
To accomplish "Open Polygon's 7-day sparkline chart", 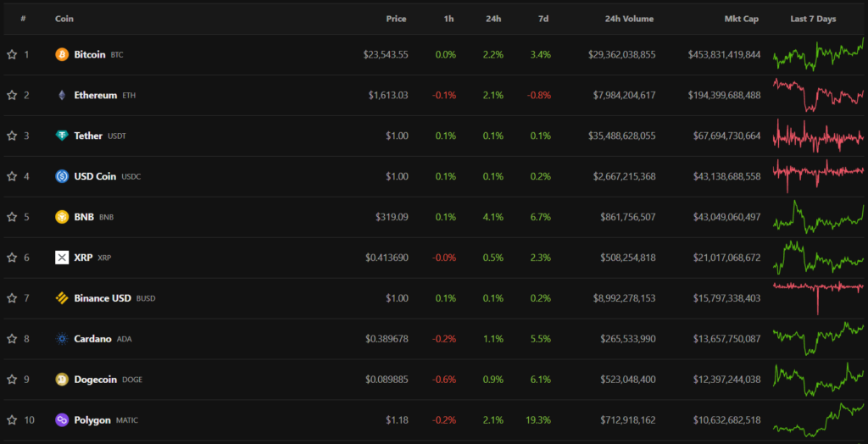I will click(x=819, y=420).
